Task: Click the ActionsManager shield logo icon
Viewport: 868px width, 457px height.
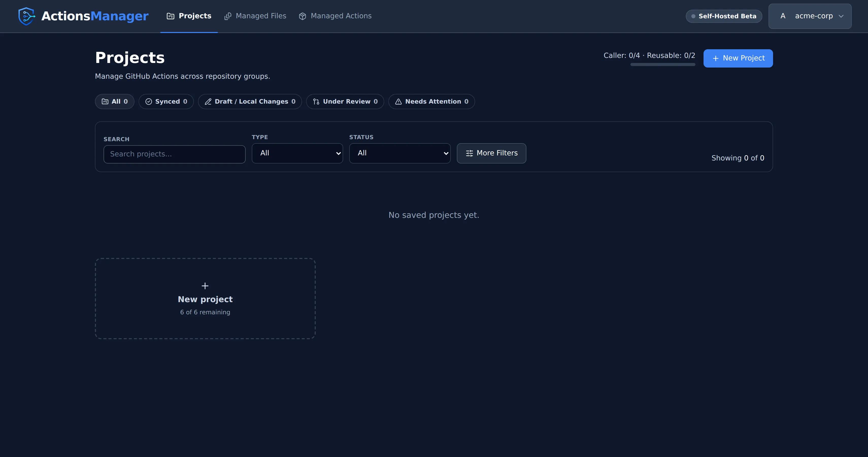Action: coord(27,16)
